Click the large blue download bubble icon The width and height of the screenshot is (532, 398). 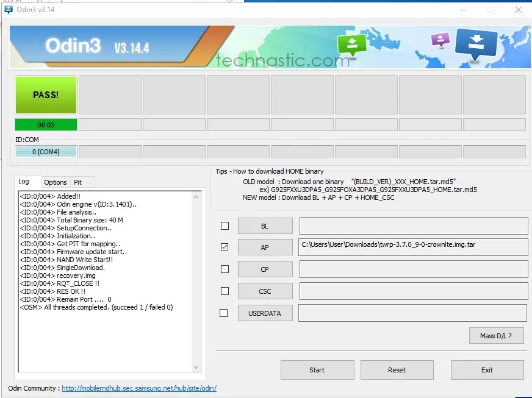(x=476, y=44)
